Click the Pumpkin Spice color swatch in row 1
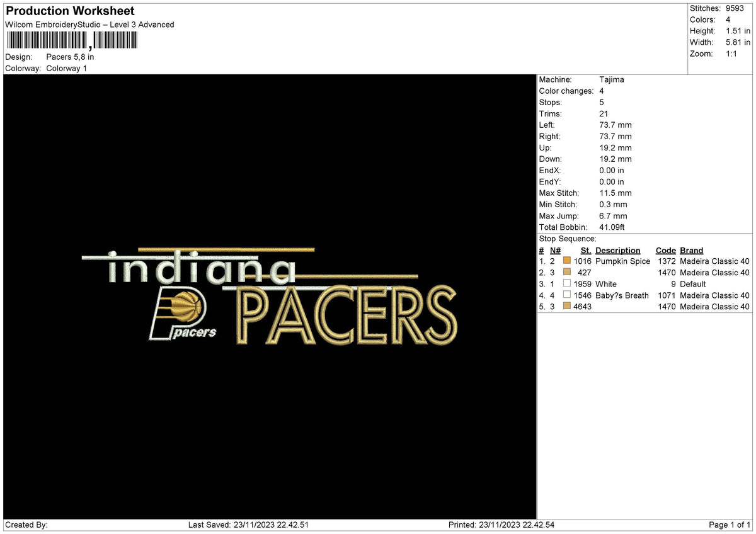The width and height of the screenshot is (756, 534). click(x=567, y=261)
